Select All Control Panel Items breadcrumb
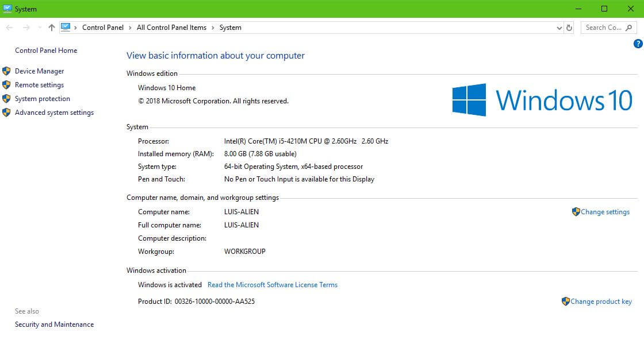 coord(172,28)
